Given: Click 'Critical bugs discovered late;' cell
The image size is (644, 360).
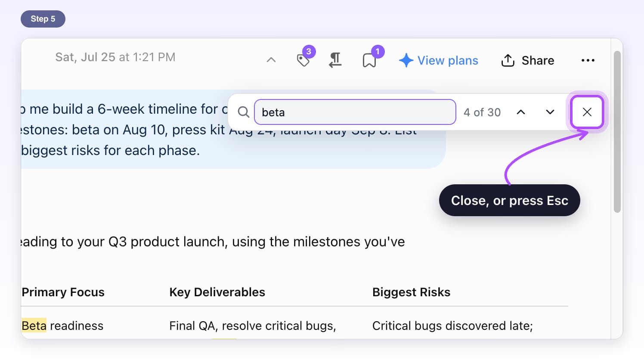Looking at the screenshot, I should [452, 326].
